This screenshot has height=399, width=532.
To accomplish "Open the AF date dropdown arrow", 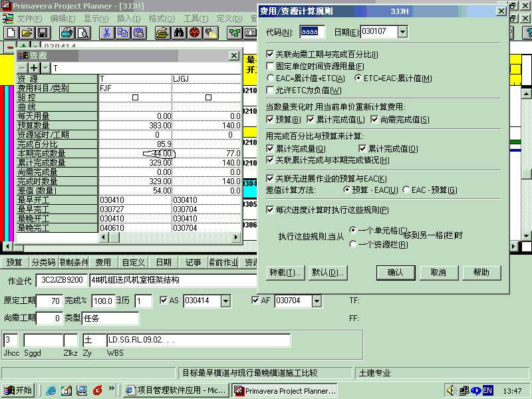I will click(317, 301).
